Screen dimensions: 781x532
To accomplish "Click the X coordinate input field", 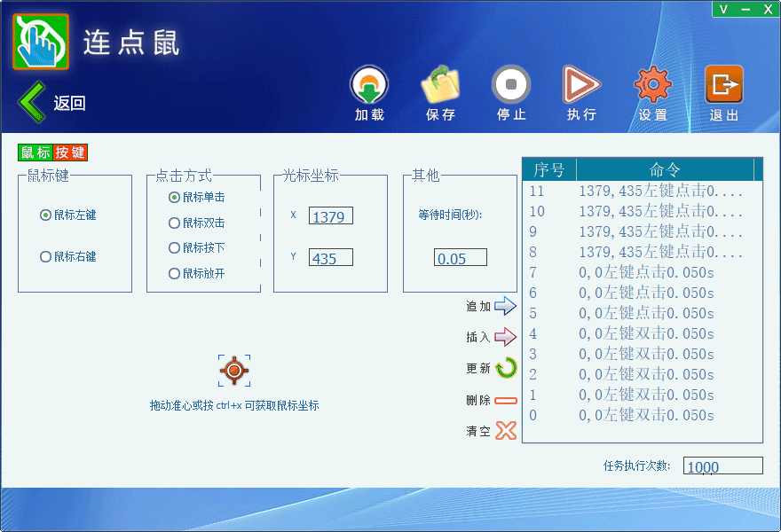I will point(331,216).
